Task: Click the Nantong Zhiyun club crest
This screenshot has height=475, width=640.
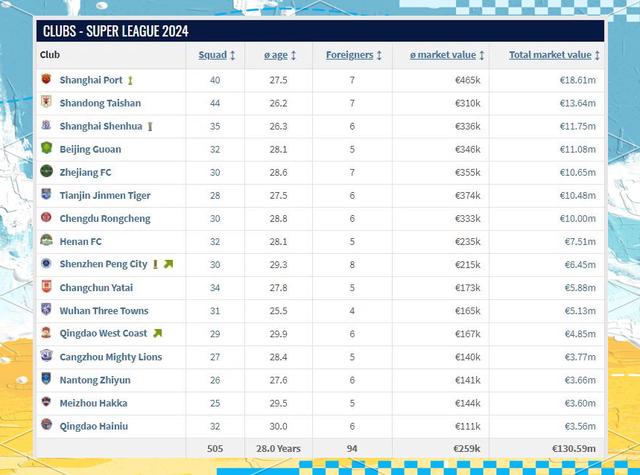Action: 46,378
